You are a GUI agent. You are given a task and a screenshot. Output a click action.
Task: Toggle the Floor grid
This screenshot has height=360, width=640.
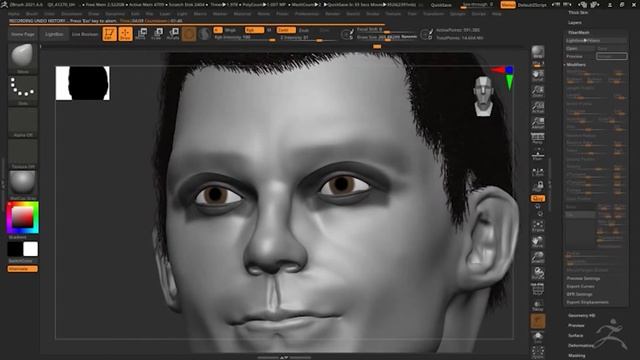tap(538, 155)
